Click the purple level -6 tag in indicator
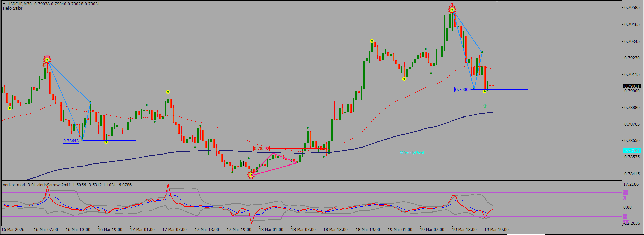The image size is (644, 235). (625, 216)
